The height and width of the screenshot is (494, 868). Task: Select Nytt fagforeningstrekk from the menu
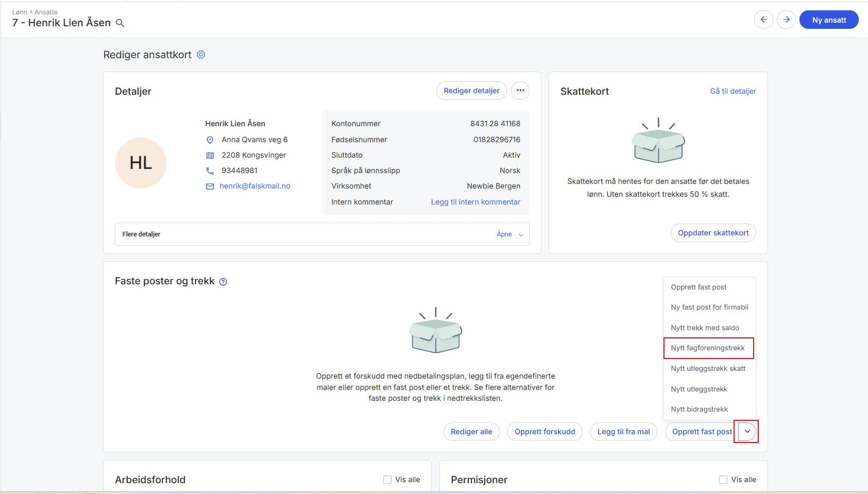(x=708, y=348)
